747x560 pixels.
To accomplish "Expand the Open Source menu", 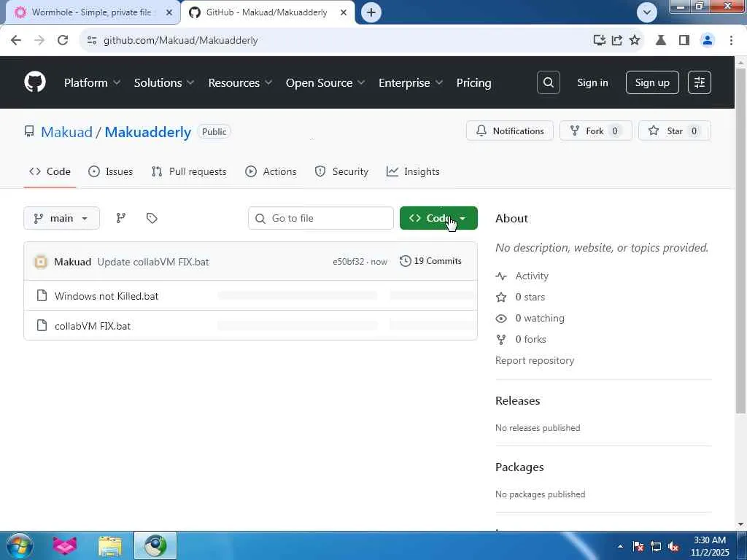I will (x=325, y=83).
